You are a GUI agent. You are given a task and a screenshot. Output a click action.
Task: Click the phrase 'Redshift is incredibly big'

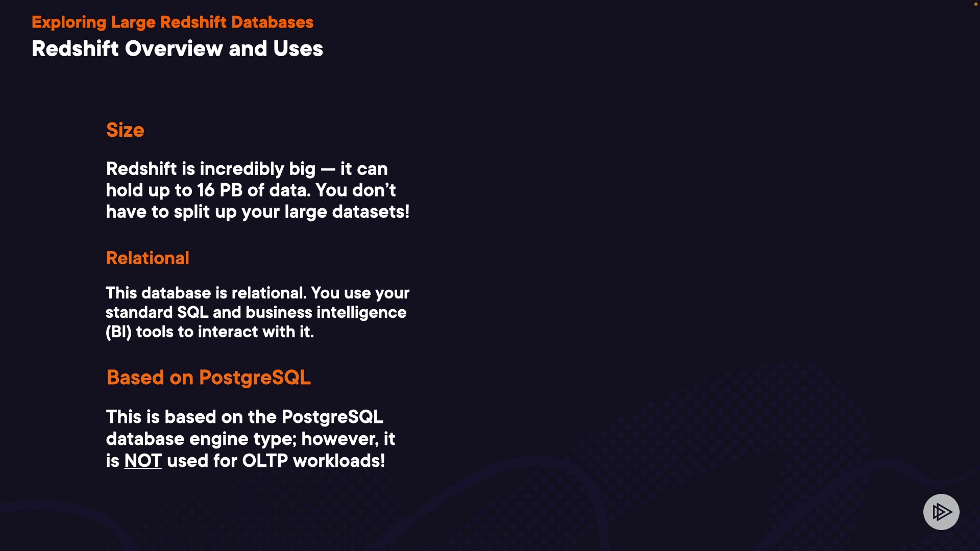(210, 169)
